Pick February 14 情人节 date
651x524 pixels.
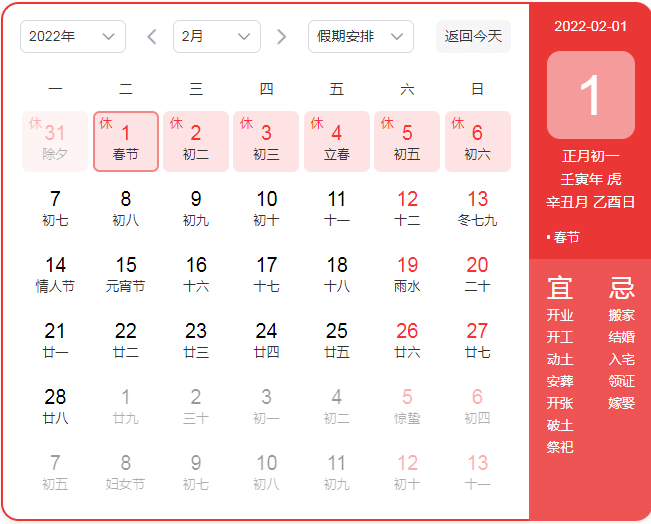pyautogui.click(x=55, y=274)
